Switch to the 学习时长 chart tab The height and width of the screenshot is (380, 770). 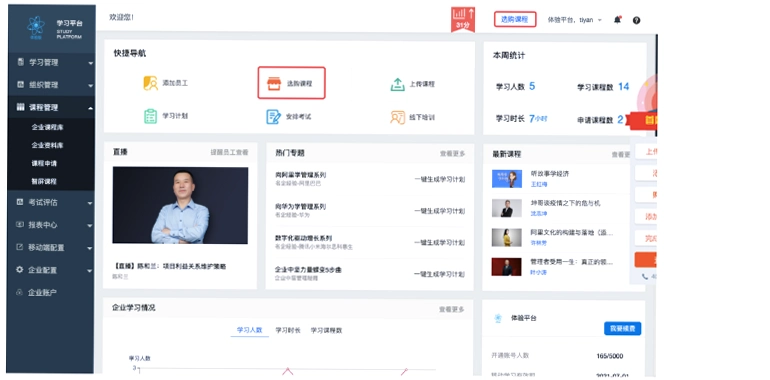[288, 330]
